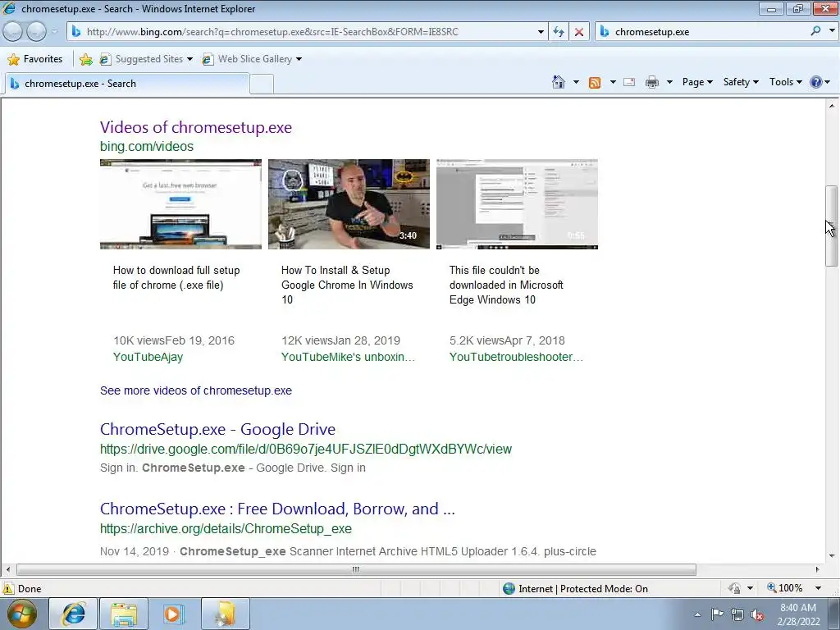Image resolution: width=840 pixels, height=630 pixels.
Task: Open zoom level dropdown arrow
Action: click(818, 588)
